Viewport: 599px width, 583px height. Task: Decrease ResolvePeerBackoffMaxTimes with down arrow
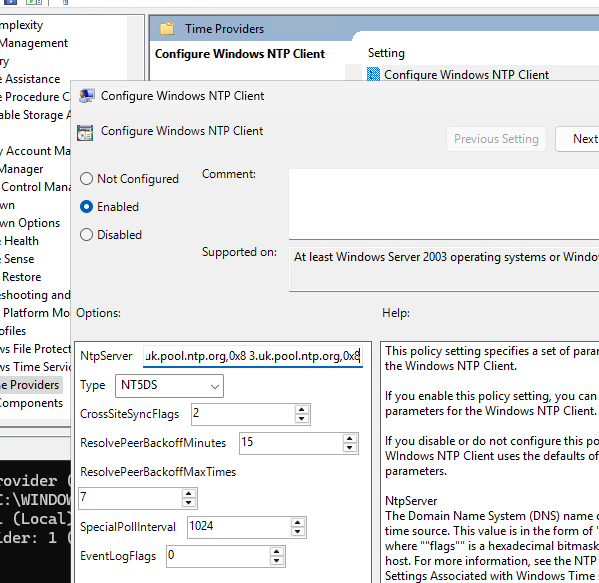pyautogui.click(x=188, y=503)
